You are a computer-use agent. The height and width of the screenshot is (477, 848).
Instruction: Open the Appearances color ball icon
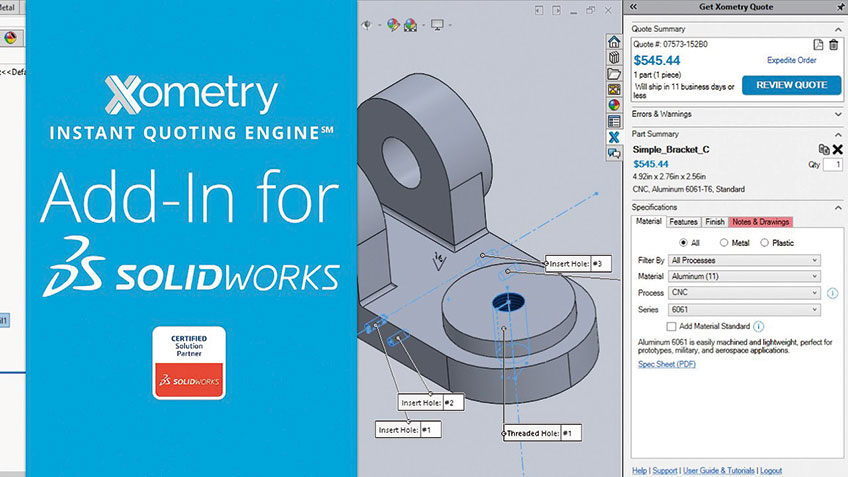pyautogui.click(x=615, y=105)
